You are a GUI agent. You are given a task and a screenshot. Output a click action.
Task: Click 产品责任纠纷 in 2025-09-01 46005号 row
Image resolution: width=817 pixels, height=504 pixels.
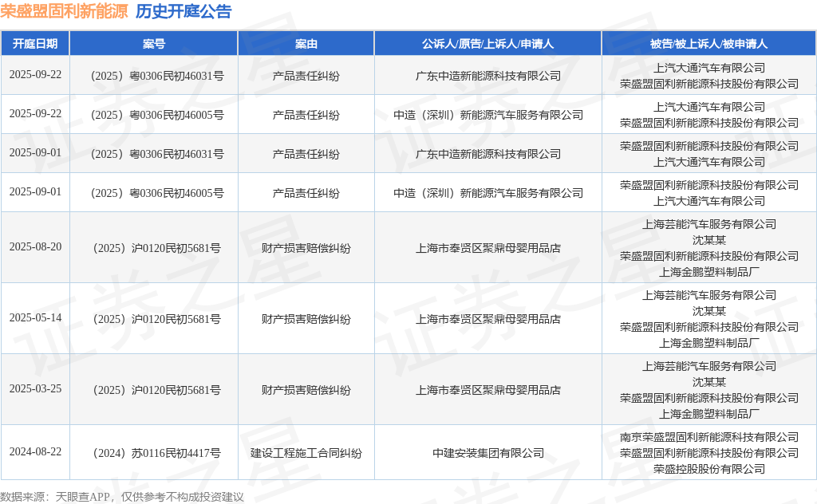pyautogui.click(x=306, y=193)
